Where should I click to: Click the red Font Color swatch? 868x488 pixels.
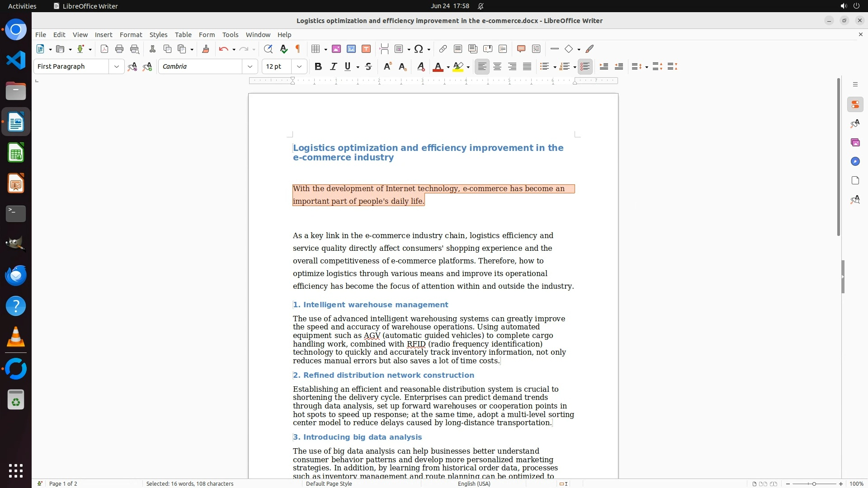click(438, 67)
